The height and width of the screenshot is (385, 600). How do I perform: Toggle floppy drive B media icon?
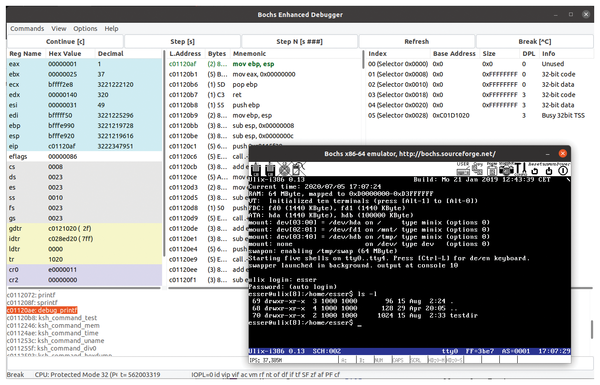tap(270, 169)
